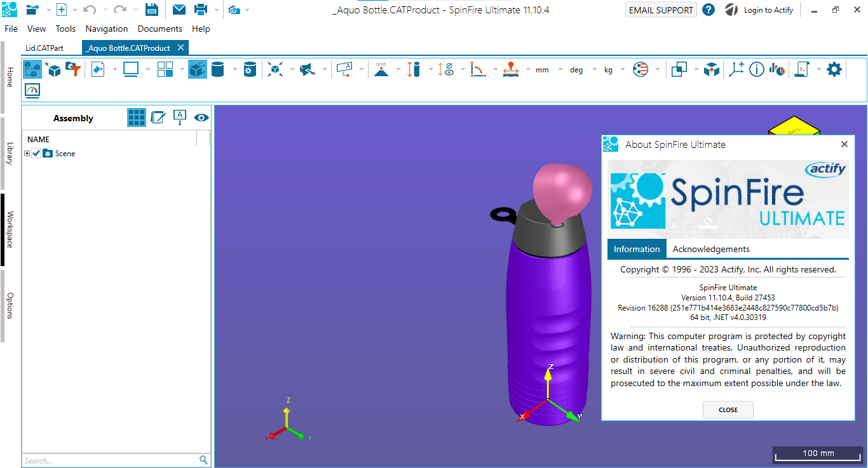The image size is (868, 468).
Task: Click the assembly Search input field
Action: (x=111, y=460)
